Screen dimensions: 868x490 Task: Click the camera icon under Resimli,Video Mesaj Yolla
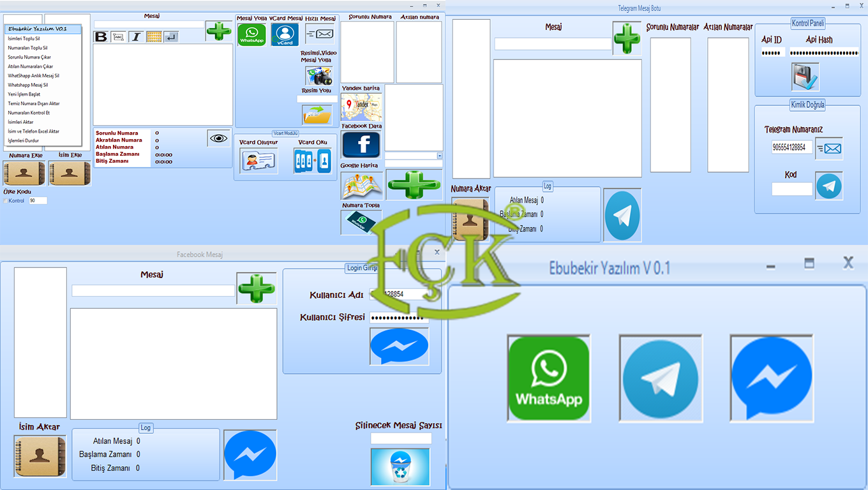point(318,75)
